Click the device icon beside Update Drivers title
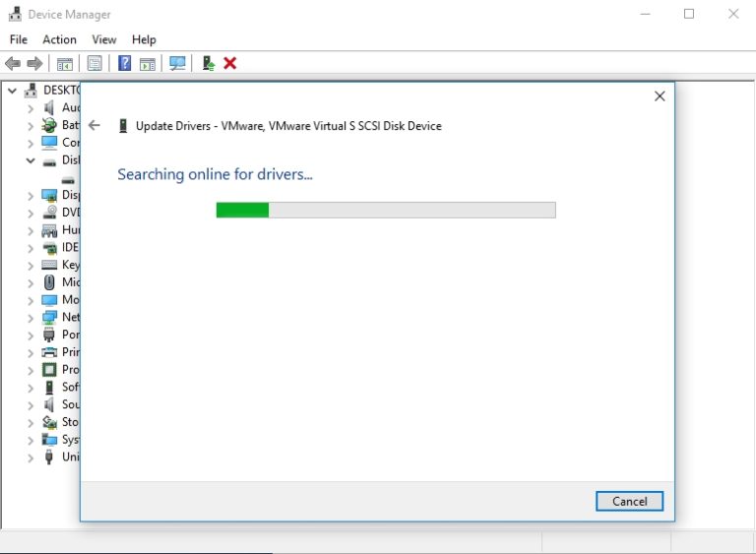 tap(123, 126)
